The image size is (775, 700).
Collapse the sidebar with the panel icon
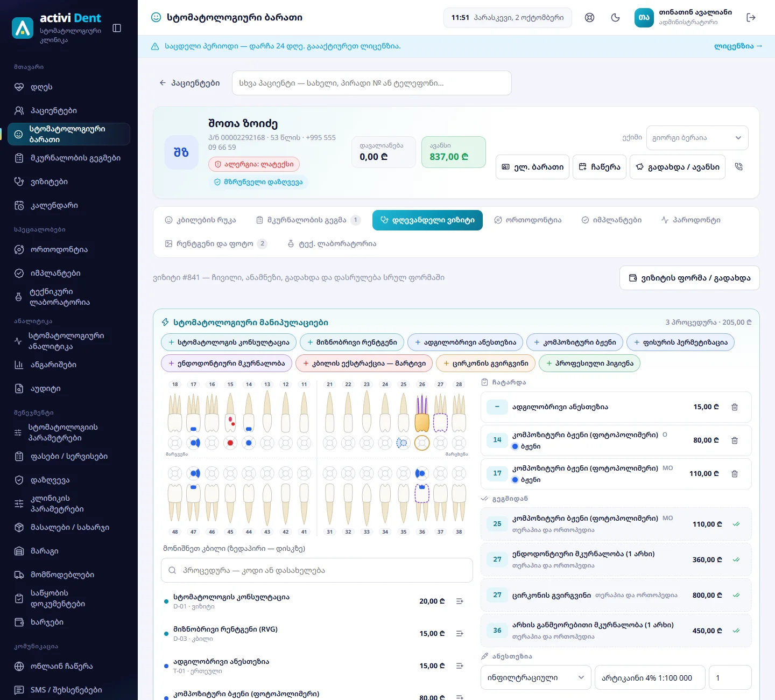tap(117, 28)
